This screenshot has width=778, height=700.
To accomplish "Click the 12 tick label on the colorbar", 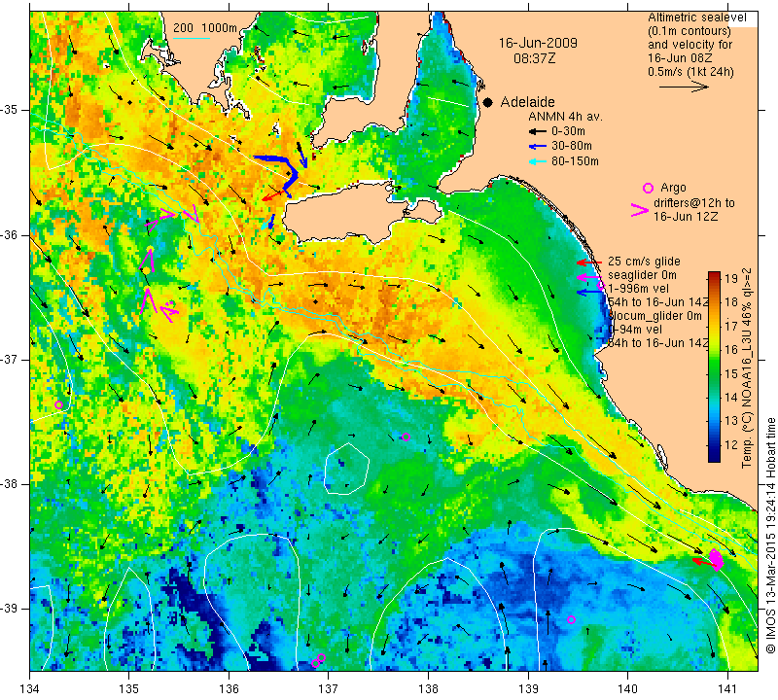I will pyautogui.click(x=731, y=444).
